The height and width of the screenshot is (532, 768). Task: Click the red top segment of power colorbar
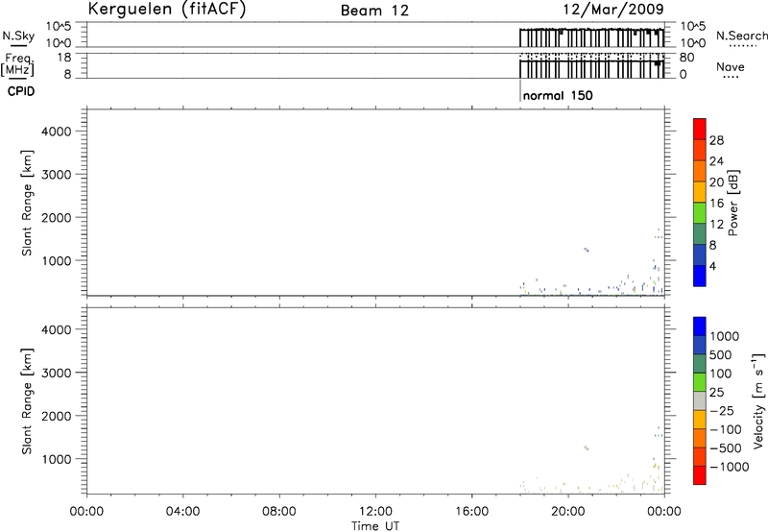pos(700,129)
